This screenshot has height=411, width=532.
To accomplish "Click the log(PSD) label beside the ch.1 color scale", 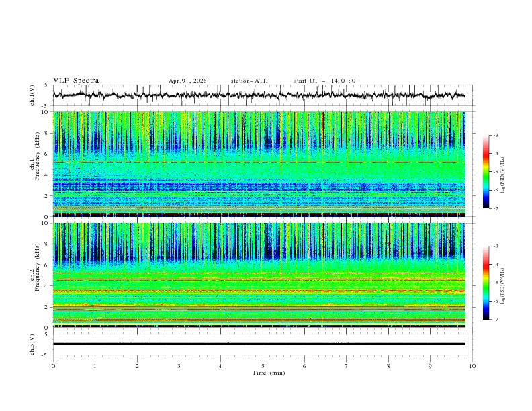I will [503, 175].
